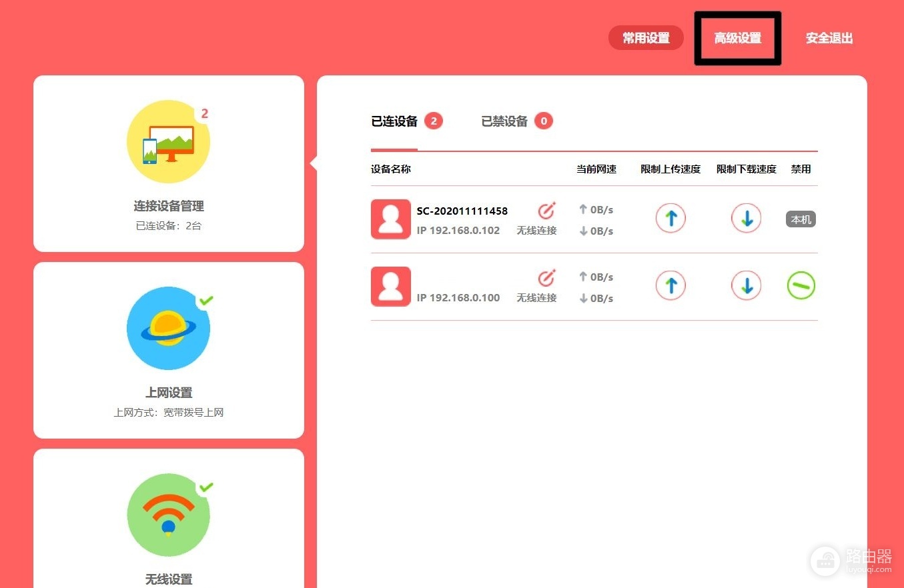Select the 无线设置 card title

pos(169,579)
